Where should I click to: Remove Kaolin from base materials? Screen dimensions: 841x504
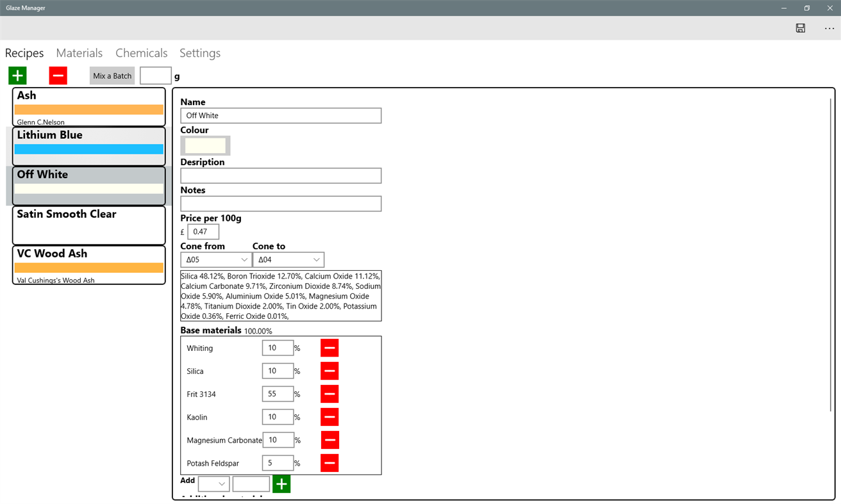point(329,417)
